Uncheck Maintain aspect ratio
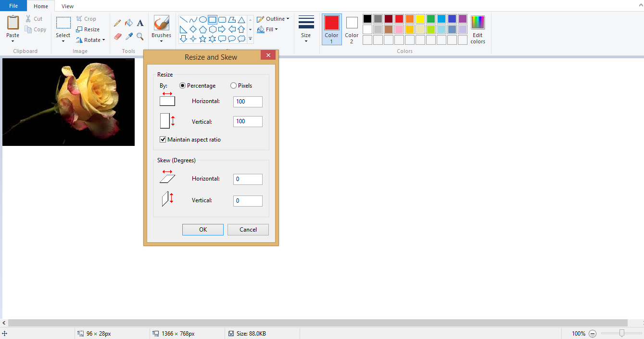Screen dimensions: 644x339 coord(163,140)
